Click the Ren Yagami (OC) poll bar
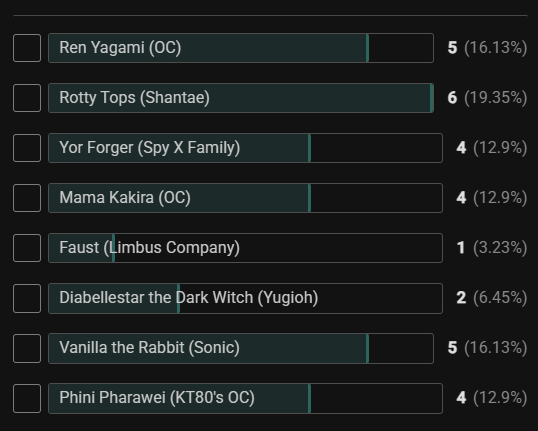Image resolution: width=538 pixels, height=431 pixels. (241, 48)
